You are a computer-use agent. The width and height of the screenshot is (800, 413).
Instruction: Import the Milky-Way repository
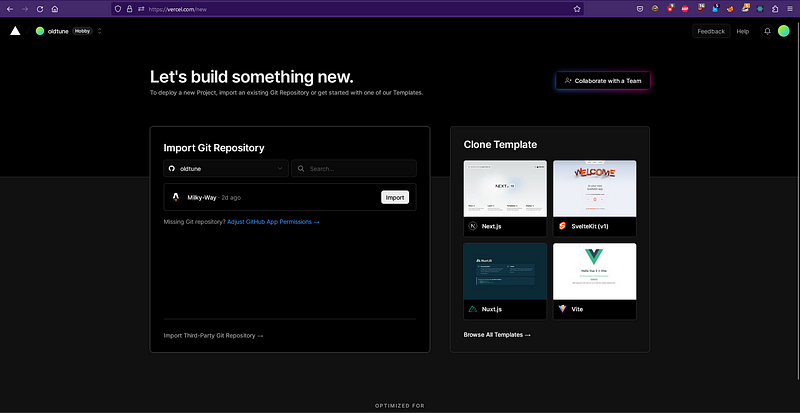[x=395, y=197]
